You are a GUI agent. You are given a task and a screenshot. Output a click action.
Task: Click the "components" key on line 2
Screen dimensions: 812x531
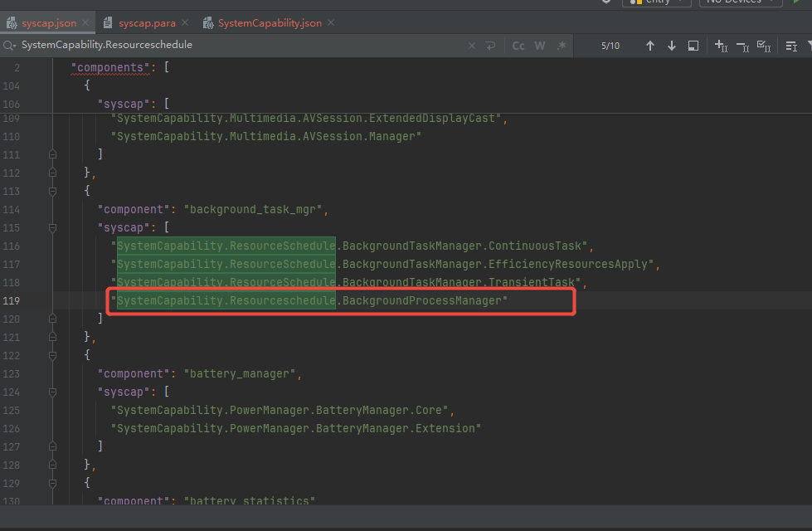coord(110,67)
